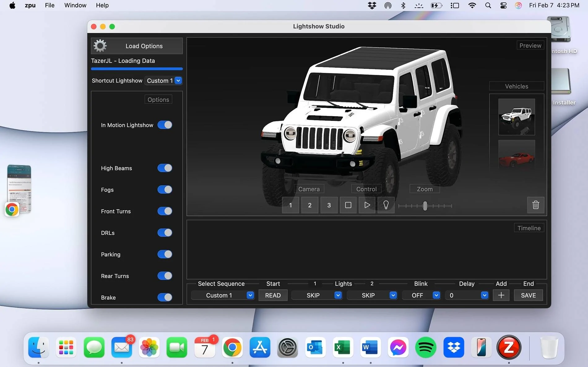This screenshot has width=588, height=367.
Task: Click the blue loading progress bar
Action: click(137, 69)
